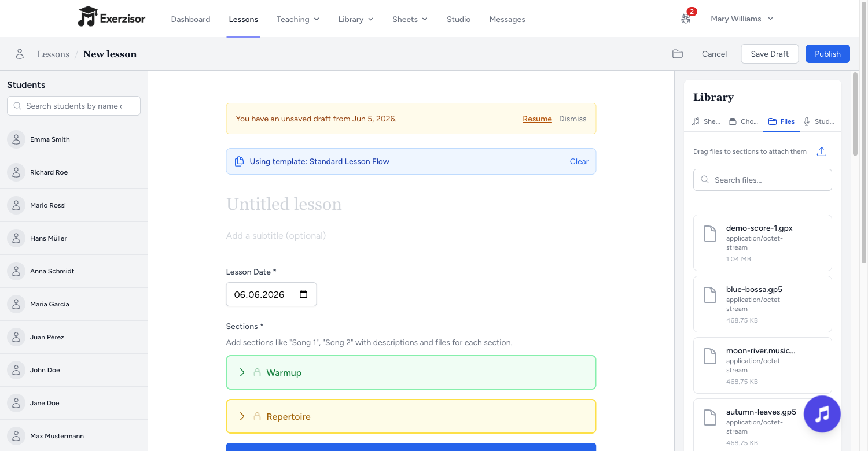The height and width of the screenshot is (451, 868).
Task: Select the Lessons nav item
Action: (244, 19)
